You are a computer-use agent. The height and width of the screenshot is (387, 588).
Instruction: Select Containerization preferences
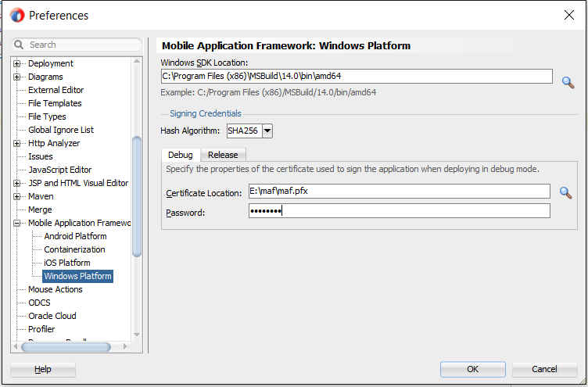pyautogui.click(x=74, y=249)
